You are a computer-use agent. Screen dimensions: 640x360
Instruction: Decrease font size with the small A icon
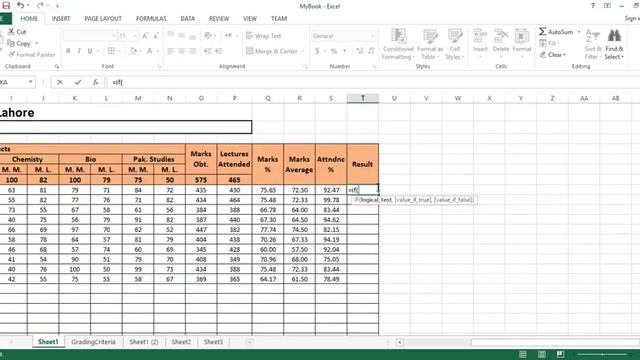(156, 36)
